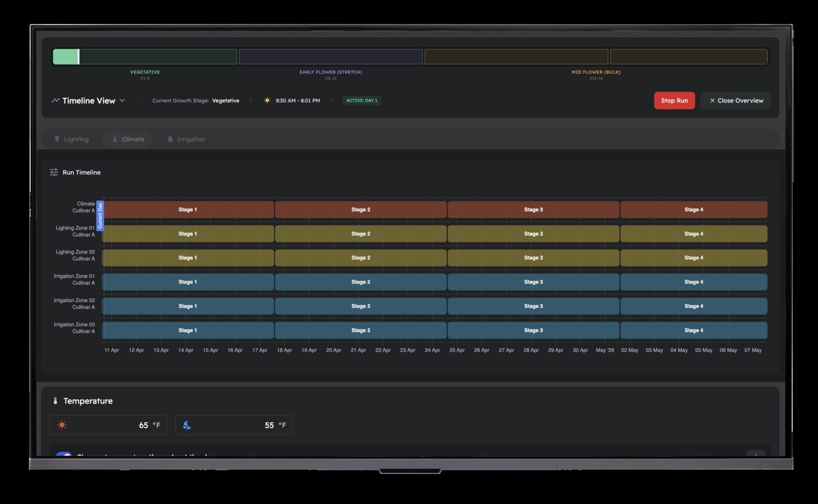
Task: Click the VEGETATIVE label under the progress bar
Action: tap(145, 72)
